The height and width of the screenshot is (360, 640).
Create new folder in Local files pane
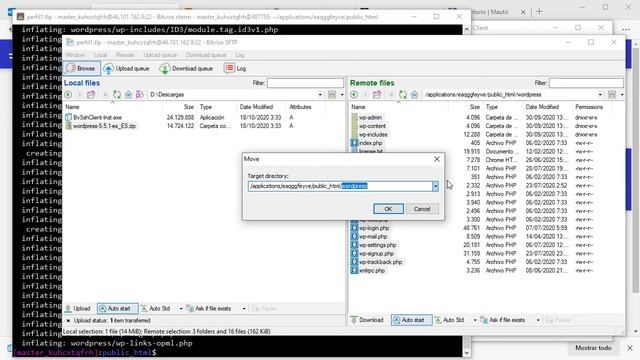coord(91,95)
